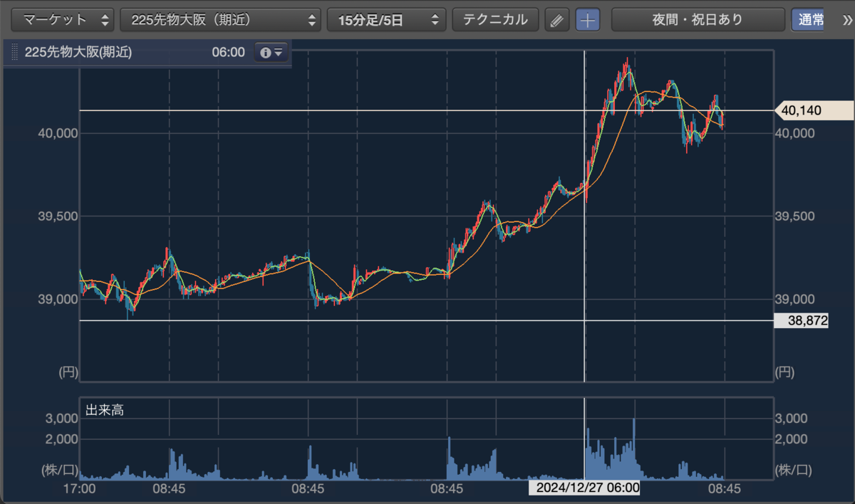Click the 39,500 left price axis label
This screenshot has height=504, width=855.
coord(57,216)
